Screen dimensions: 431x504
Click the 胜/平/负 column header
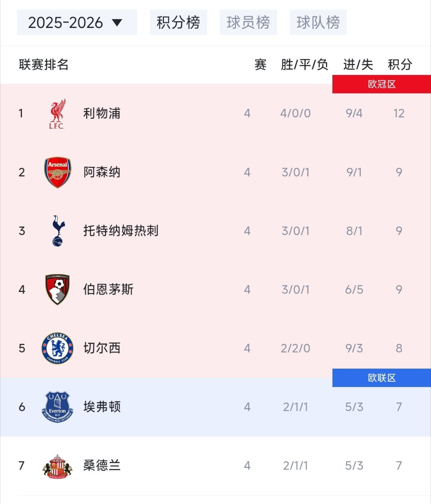click(304, 65)
